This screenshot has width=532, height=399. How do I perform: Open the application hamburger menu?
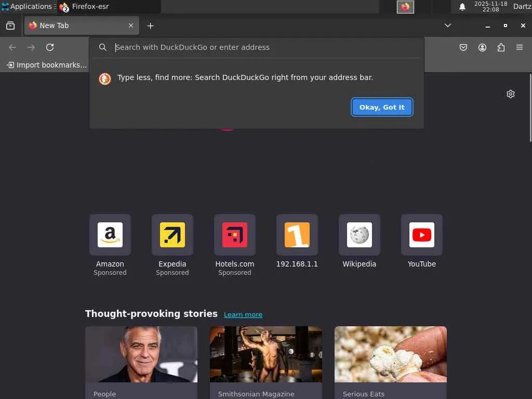click(520, 47)
